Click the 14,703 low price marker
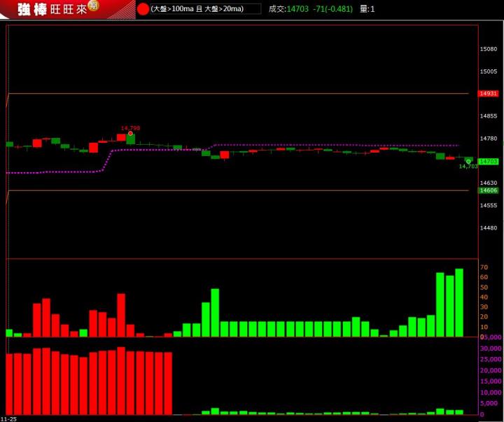Viewport: 504px width, 422px height. [x=468, y=166]
